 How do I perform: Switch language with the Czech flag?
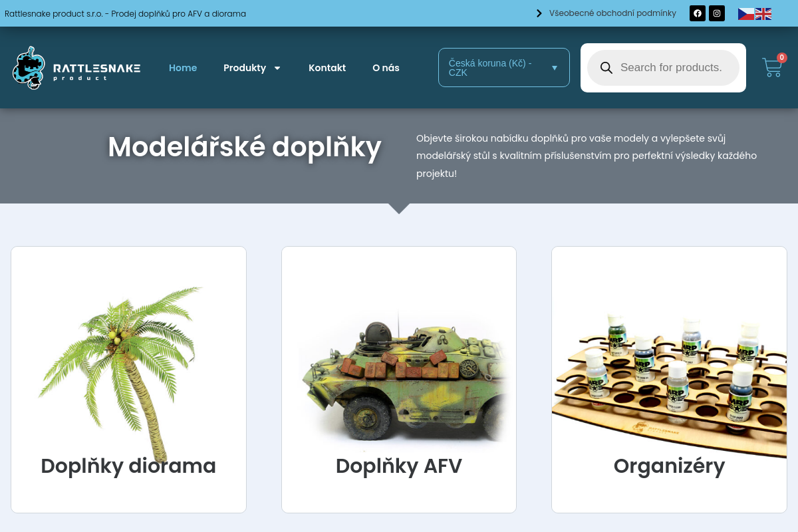(746, 14)
